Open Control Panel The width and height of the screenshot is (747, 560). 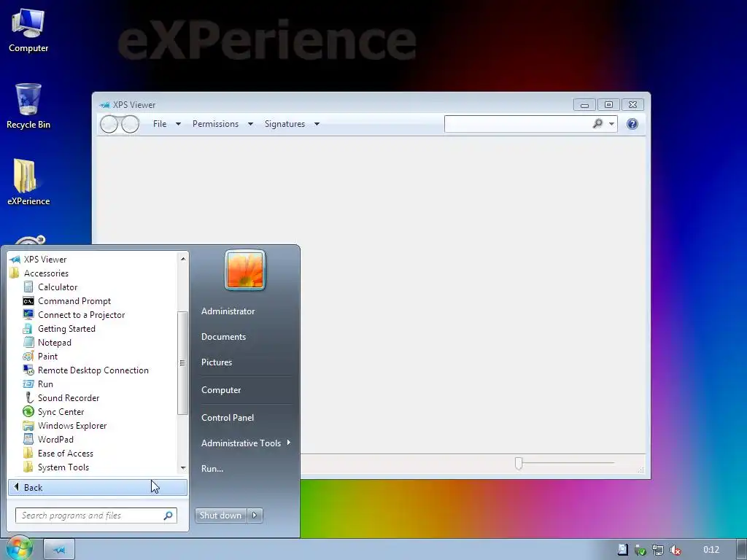click(x=228, y=418)
